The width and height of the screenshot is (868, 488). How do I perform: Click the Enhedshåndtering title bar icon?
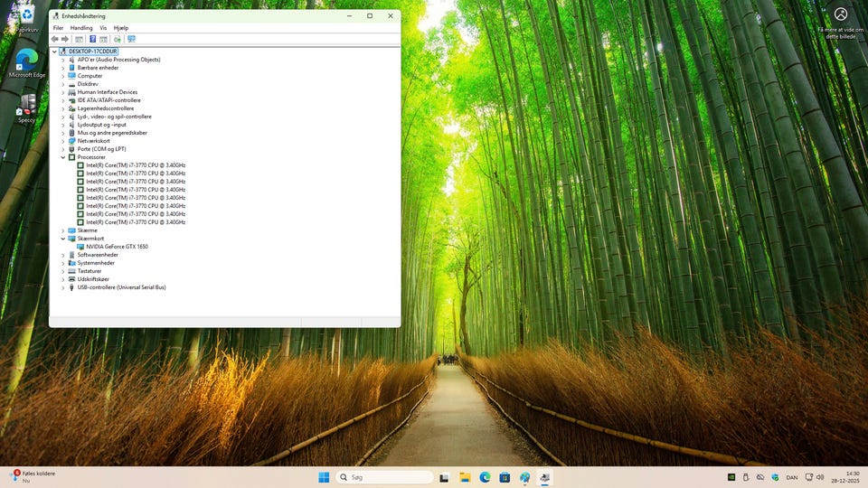tap(55, 16)
